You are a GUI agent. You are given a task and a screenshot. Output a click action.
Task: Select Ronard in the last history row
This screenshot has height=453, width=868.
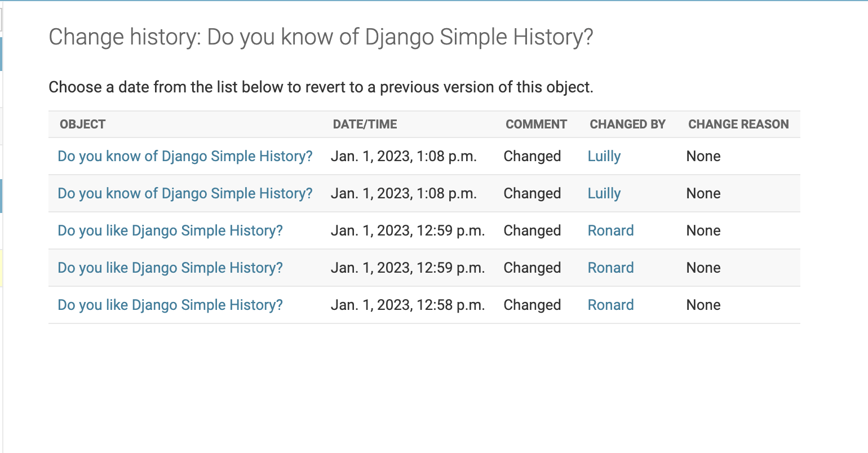[610, 305]
